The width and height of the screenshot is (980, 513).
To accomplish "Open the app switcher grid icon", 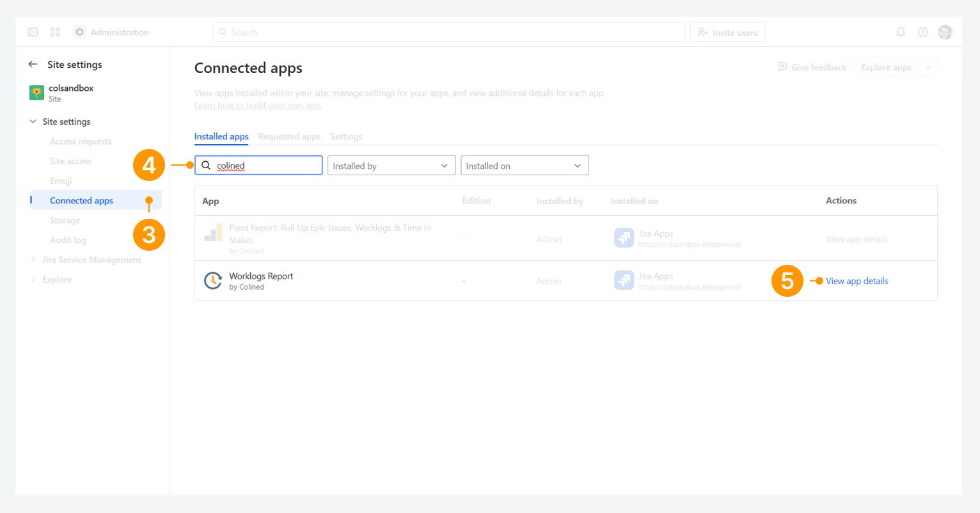I will [55, 32].
